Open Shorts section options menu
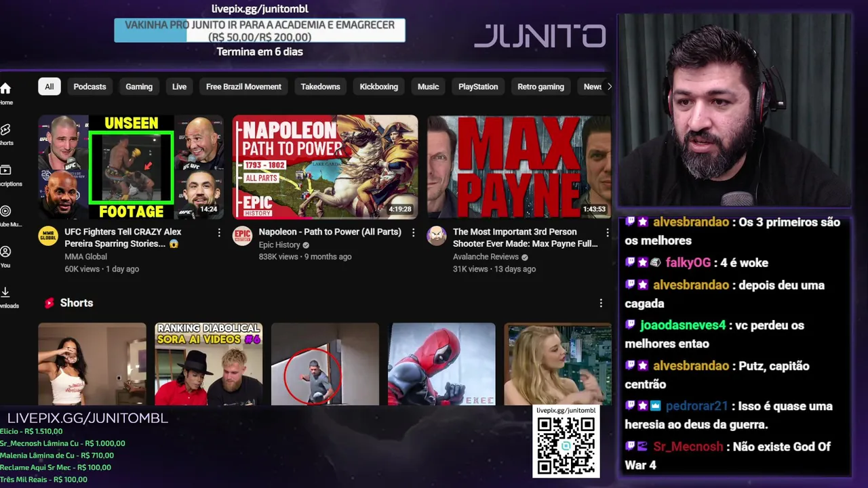This screenshot has width=868, height=488. tap(601, 303)
